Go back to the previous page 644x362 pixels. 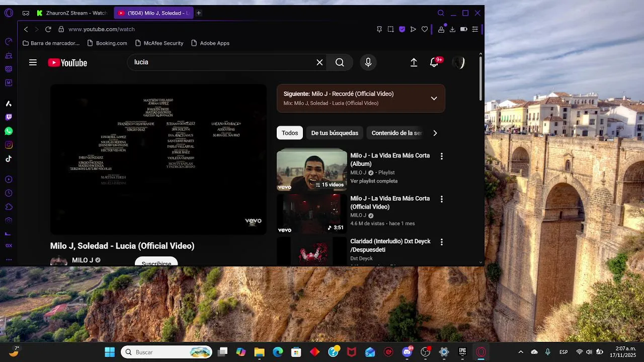26,29
